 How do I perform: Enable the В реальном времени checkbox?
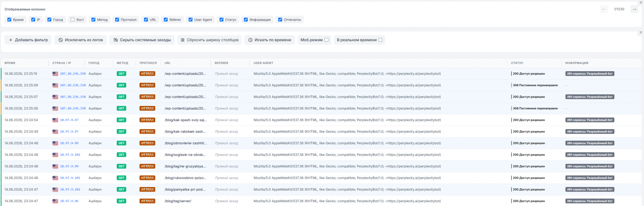coord(380,40)
